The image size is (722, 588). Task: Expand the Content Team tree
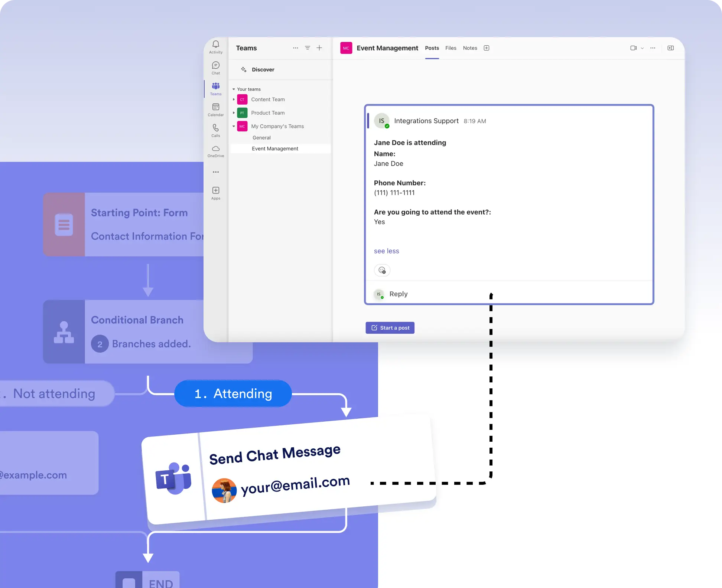234,99
